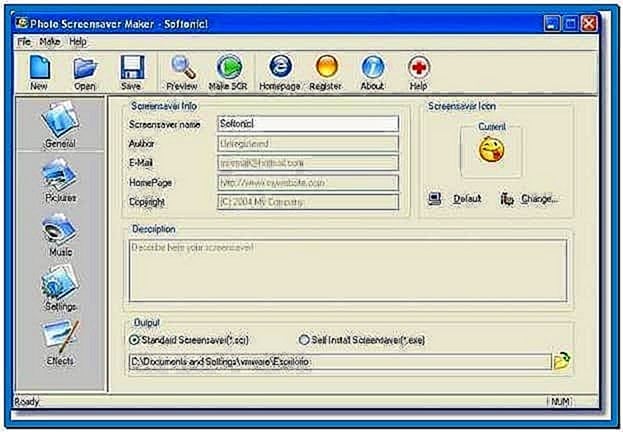Click the Copyright field
The height and width of the screenshot is (432, 623).
click(x=308, y=202)
